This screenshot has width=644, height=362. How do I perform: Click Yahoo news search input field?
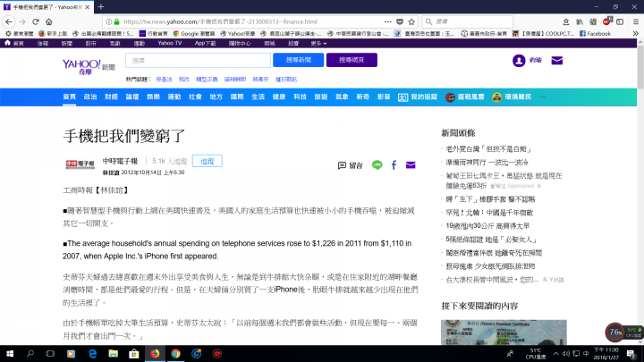pyautogui.click(x=198, y=61)
